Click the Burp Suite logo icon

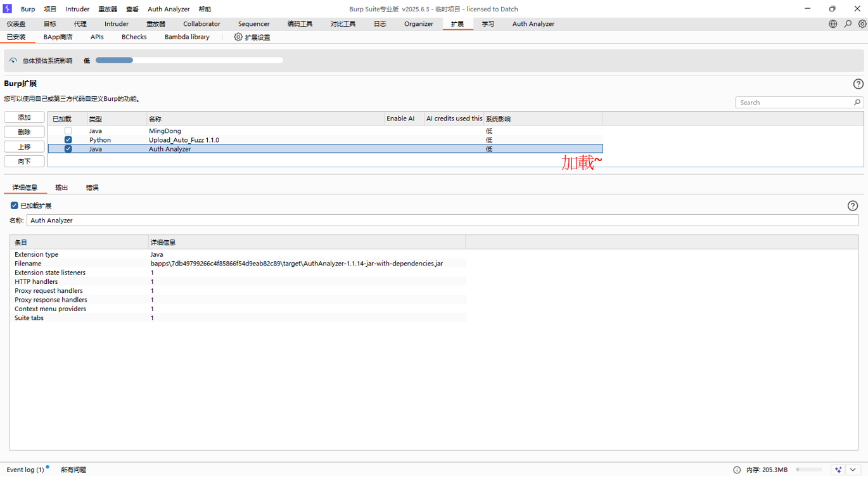click(8, 9)
